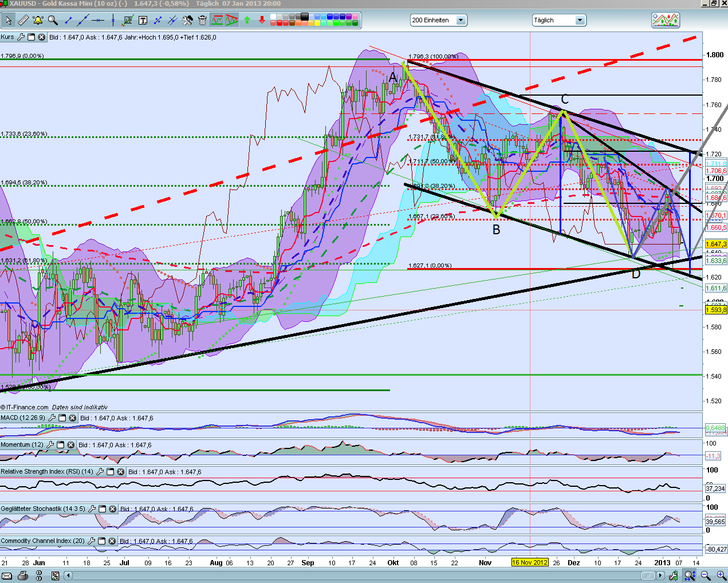
Task: Open the Täglich timeframe dropdown
Action: coord(559,20)
